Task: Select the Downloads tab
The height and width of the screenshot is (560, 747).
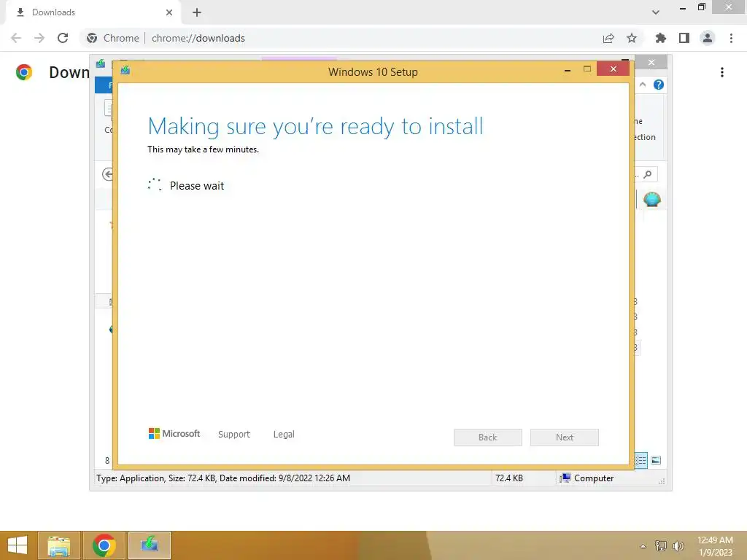Action: tap(93, 12)
